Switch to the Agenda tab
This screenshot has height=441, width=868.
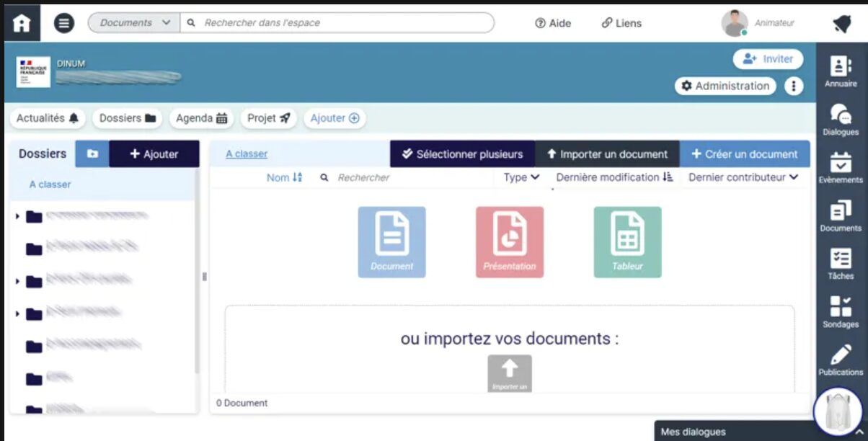pyautogui.click(x=202, y=118)
